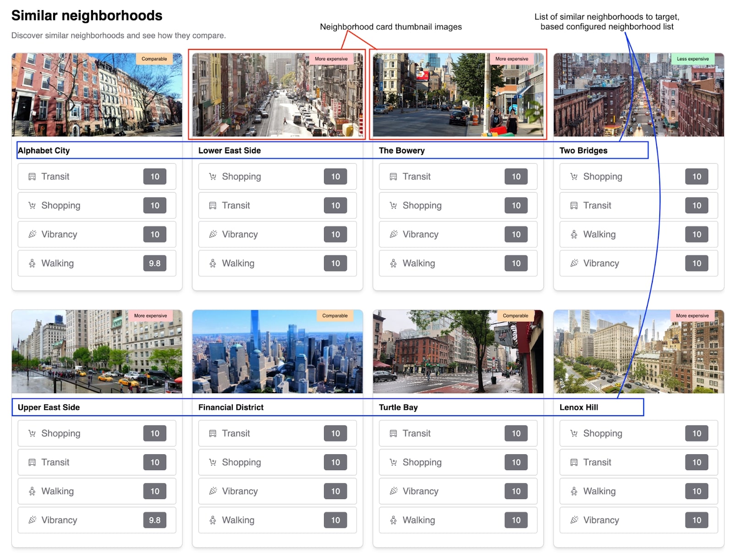Click the Walking label in Financial District card
The width and height of the screenshot is (733, 560).
pyautogui.click(x=238, y=520)
